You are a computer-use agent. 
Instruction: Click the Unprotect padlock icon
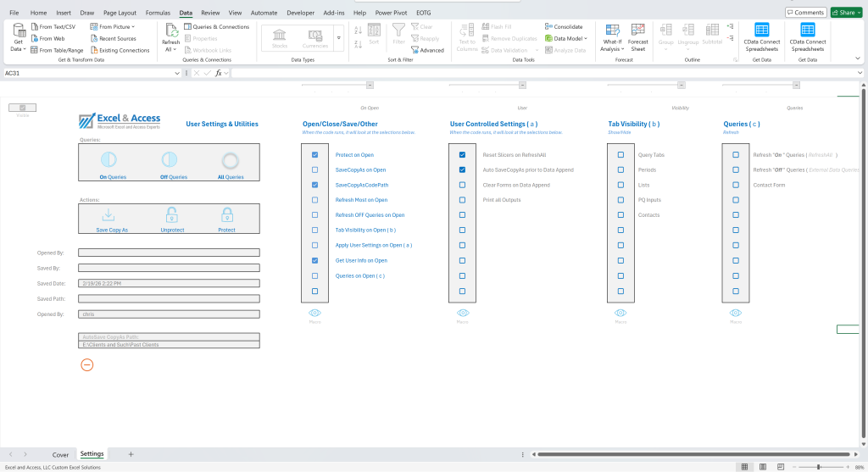click(x=171, y=214)
